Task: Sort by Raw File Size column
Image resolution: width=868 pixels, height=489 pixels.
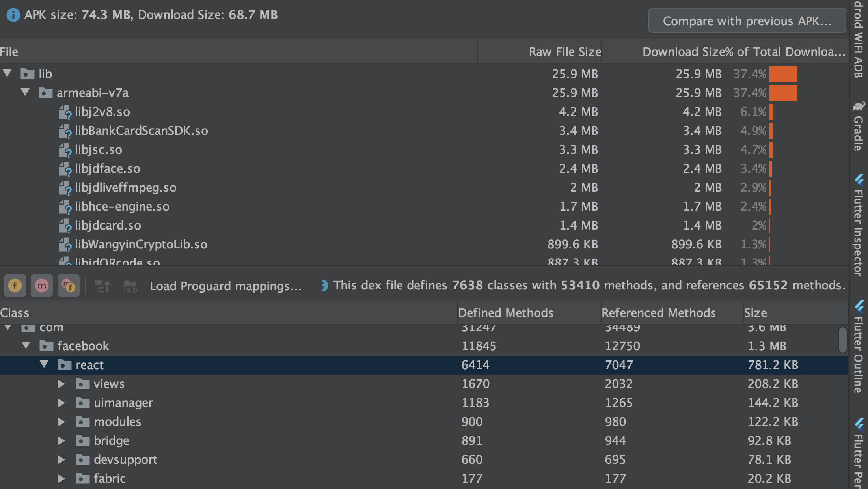Action: 564,52
